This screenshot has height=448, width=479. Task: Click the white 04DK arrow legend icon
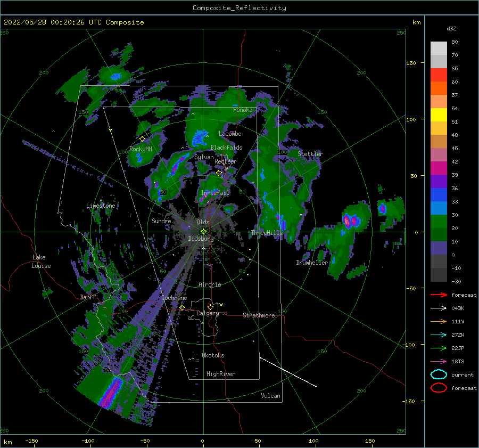point(439,308)
